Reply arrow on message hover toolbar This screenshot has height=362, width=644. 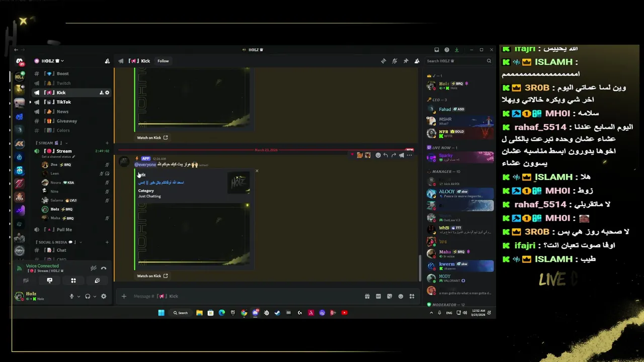(385, 155)
